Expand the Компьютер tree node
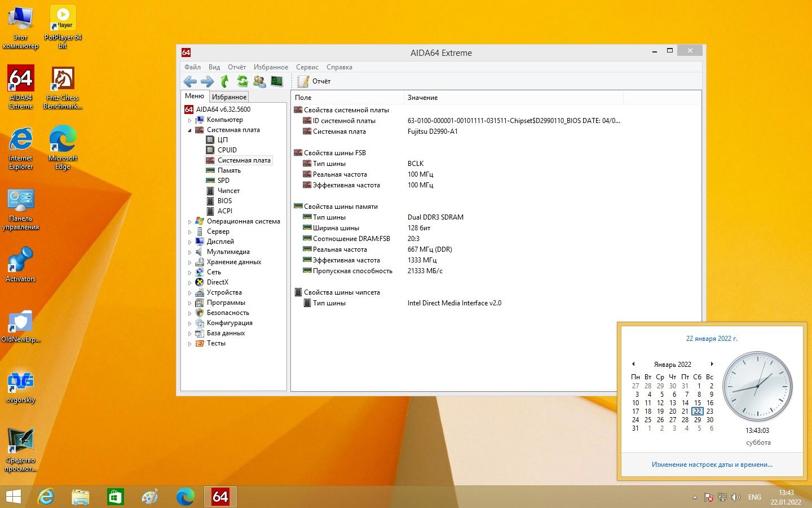This screenshot has width=812, height=508. pos(189,120)
